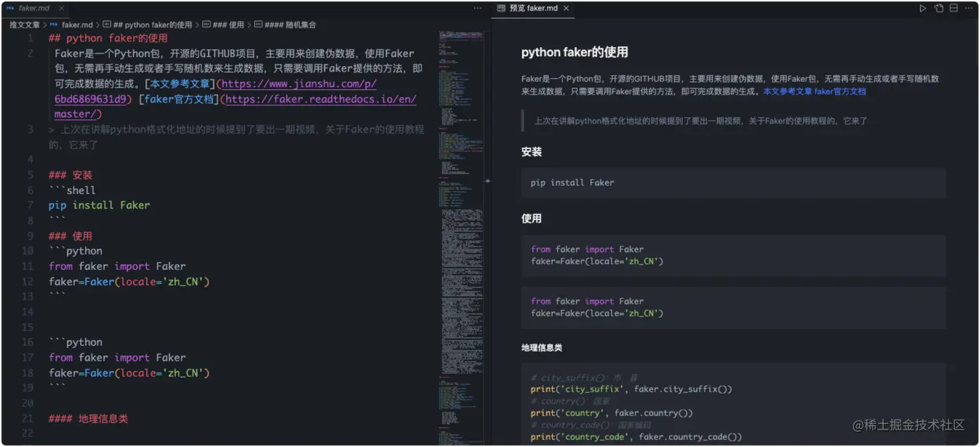980x447 pixels.
Task: Select the 推文文章 breadcrumb folder
Action: pyautogui.click(x=25, y=25)
